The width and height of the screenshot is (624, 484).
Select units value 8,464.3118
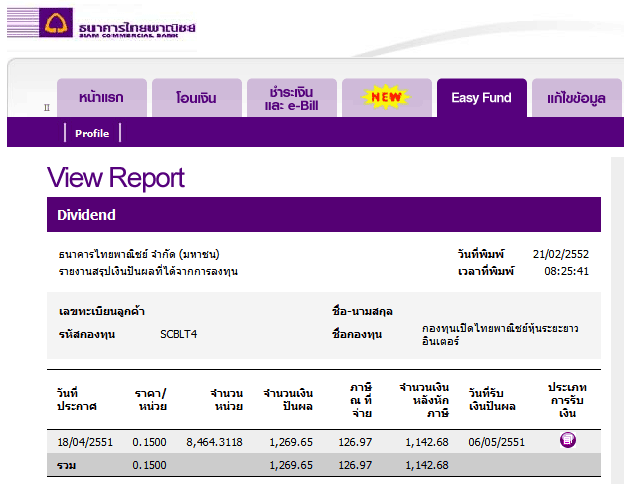pos(214,442)
